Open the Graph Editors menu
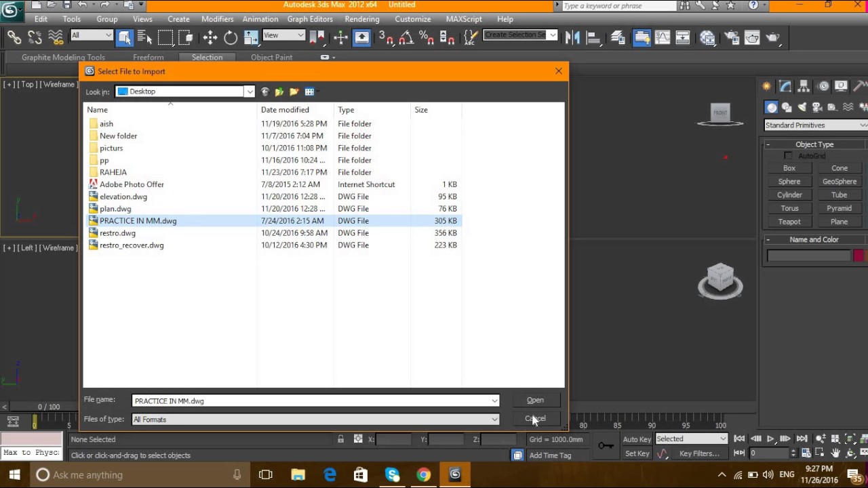Screen dimensions: 868x488 coord(310,19)
